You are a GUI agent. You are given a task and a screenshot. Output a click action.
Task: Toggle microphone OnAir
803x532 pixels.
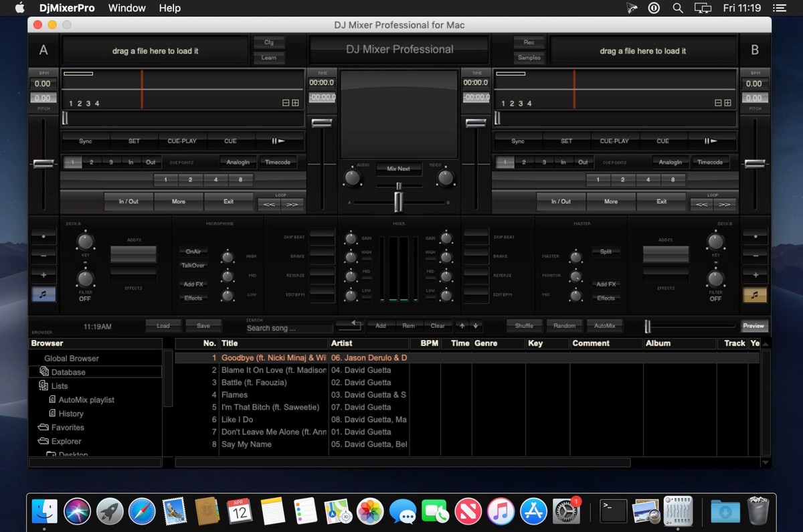[193, 252]
